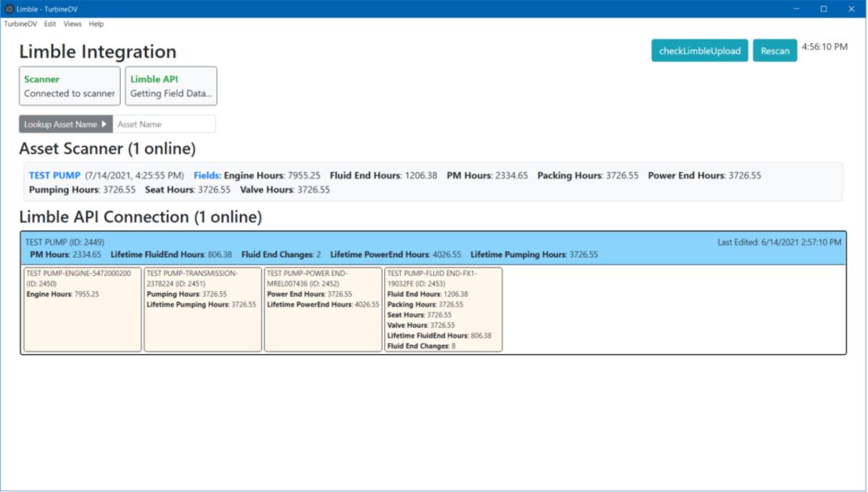Click the TEST PUMP-ENGINE sub-asset card
The image size is (868, 492).
pos(81,309)
